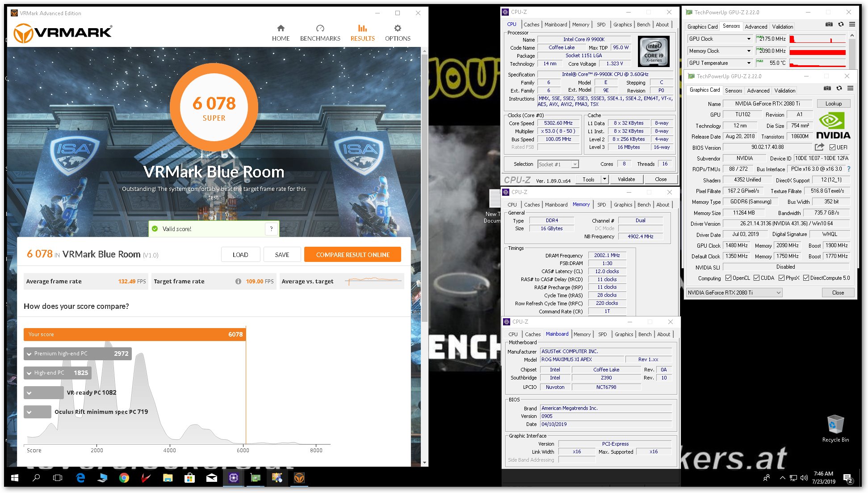Viewport: 868px width, 493px height.
Task: Click COMPARE RESULT ONLINE
Action: tap(352, 255)
